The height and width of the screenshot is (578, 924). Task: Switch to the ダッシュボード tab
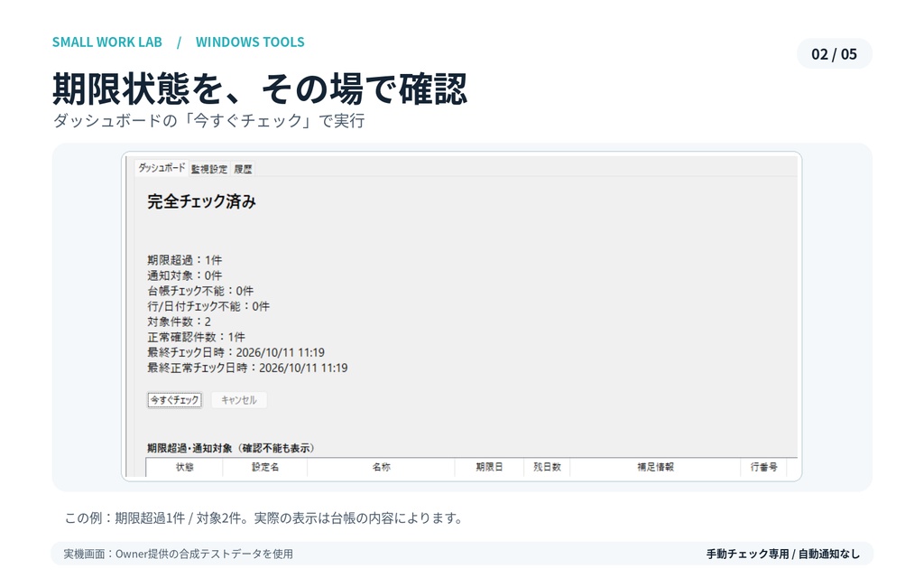[161, 168]
